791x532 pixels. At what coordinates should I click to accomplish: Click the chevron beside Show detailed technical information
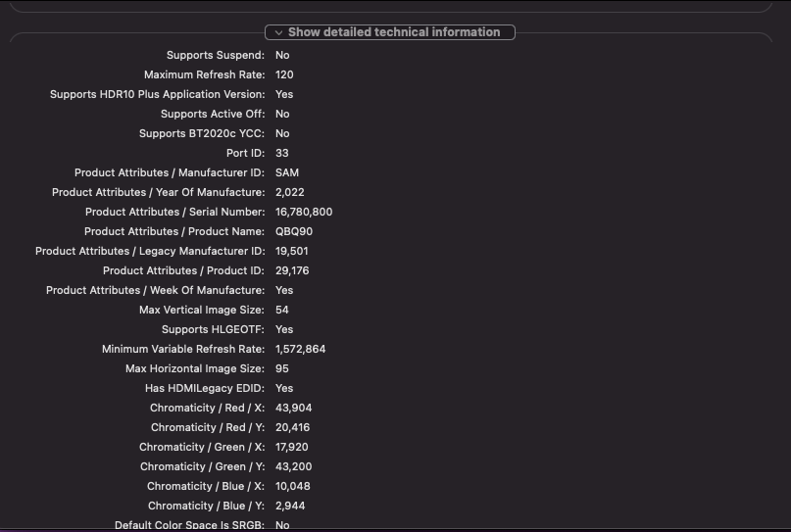pos(278,32)
